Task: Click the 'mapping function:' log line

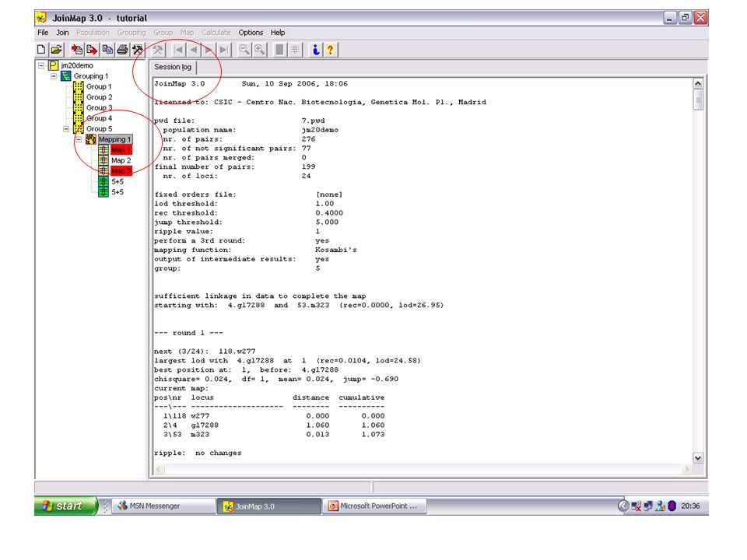Action: (255, 250)
